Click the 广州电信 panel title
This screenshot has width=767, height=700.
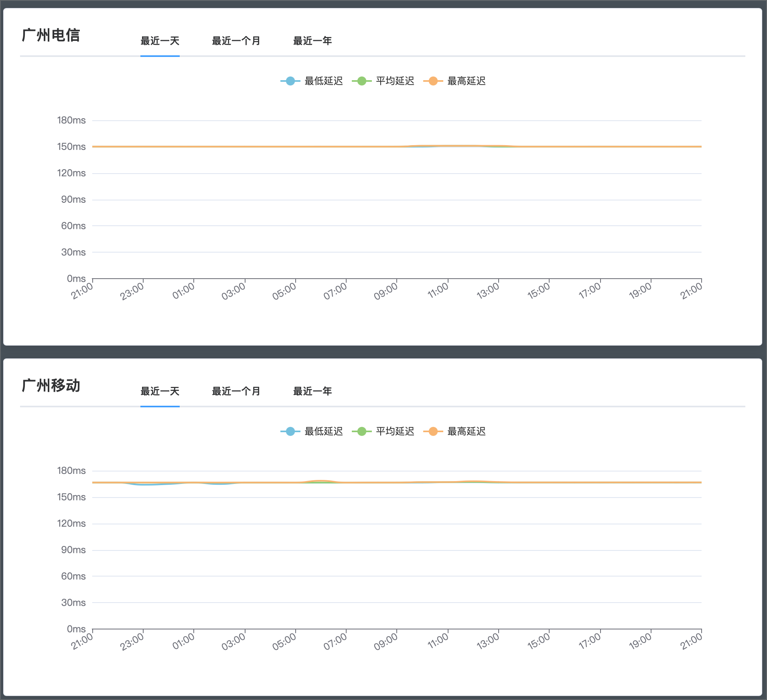point(51,35)
